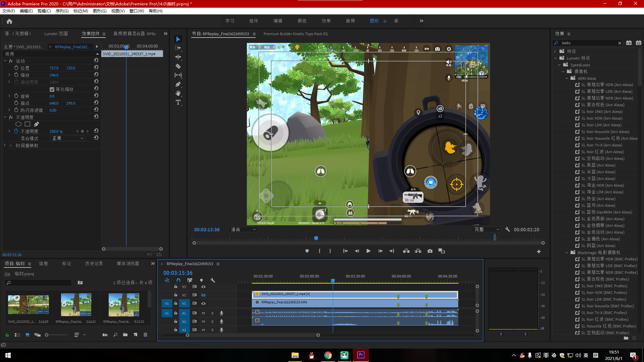Add a marker in Program Monitor
The image size is (644, 362).
(x=307, y=251)
